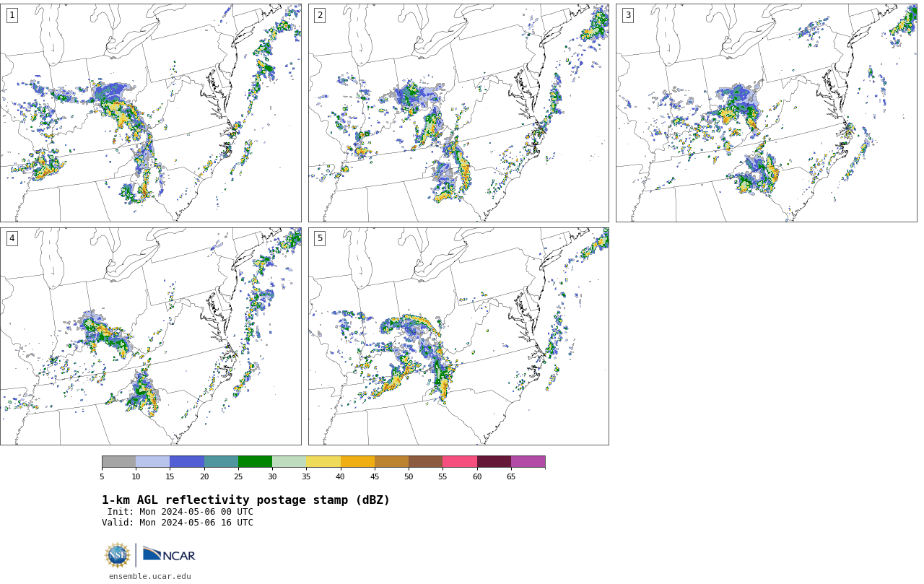Open ensemble member 3 reflectivity map
The image size is (924, 584).
[x=766, y=113]
